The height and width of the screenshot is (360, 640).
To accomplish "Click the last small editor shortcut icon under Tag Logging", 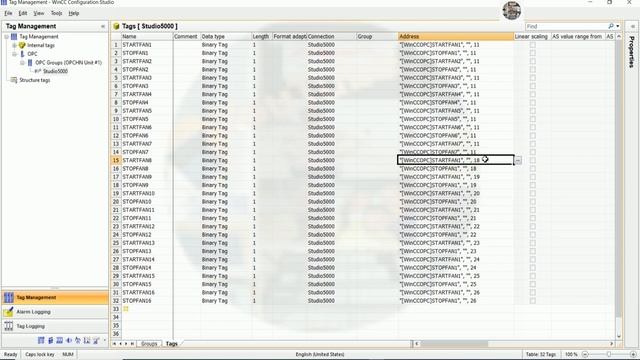I will [x=96, y=340].
